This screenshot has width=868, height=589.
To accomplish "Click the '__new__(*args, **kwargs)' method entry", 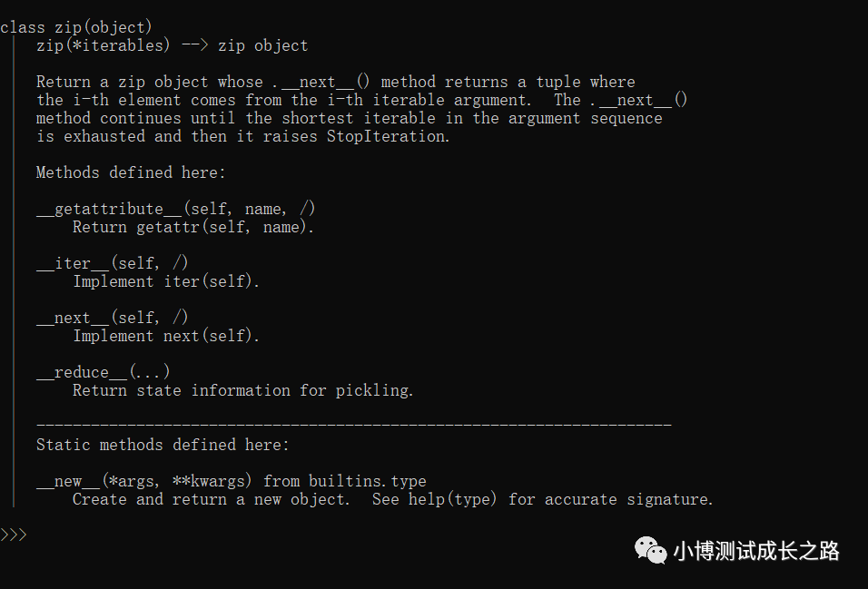I will point(145,481).
